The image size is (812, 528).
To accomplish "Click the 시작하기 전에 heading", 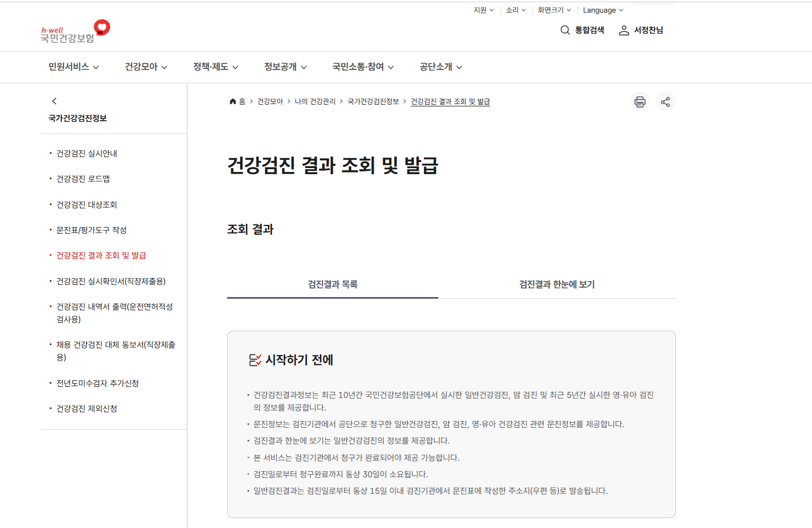I will (x=299, y=360).
